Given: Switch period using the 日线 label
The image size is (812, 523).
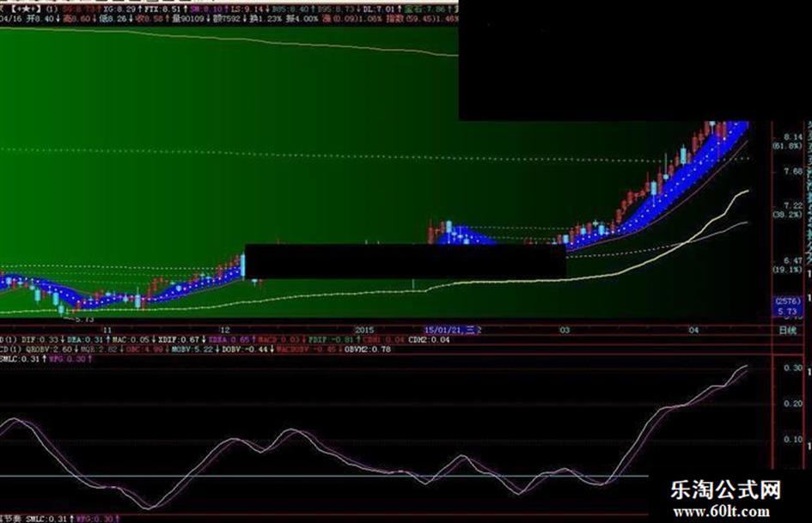Looking at the screenshot, I should [788, 331].
